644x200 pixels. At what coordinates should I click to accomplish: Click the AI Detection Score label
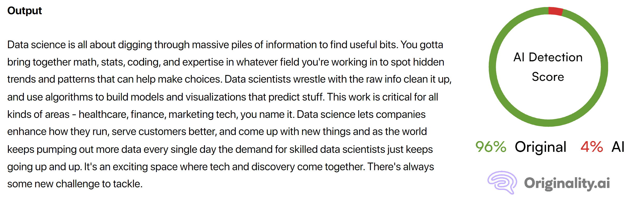548,67
